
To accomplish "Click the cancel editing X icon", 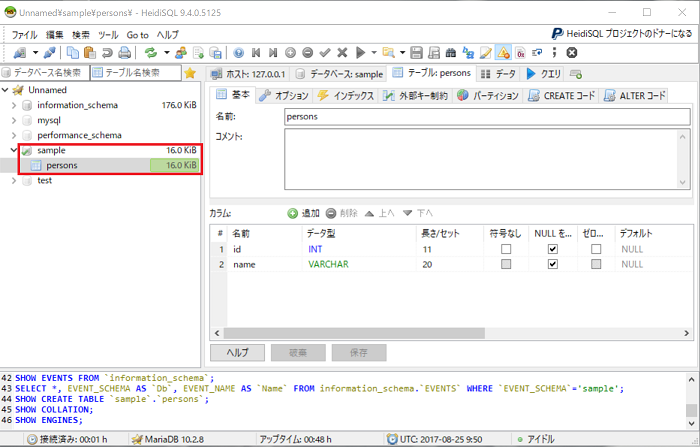I will tap(342, 53).
